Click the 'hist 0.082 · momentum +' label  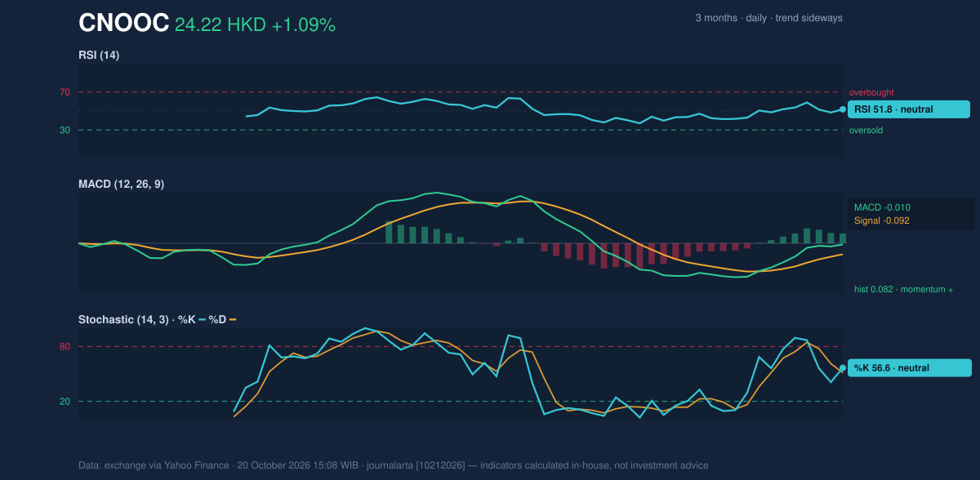coord(903,290)
